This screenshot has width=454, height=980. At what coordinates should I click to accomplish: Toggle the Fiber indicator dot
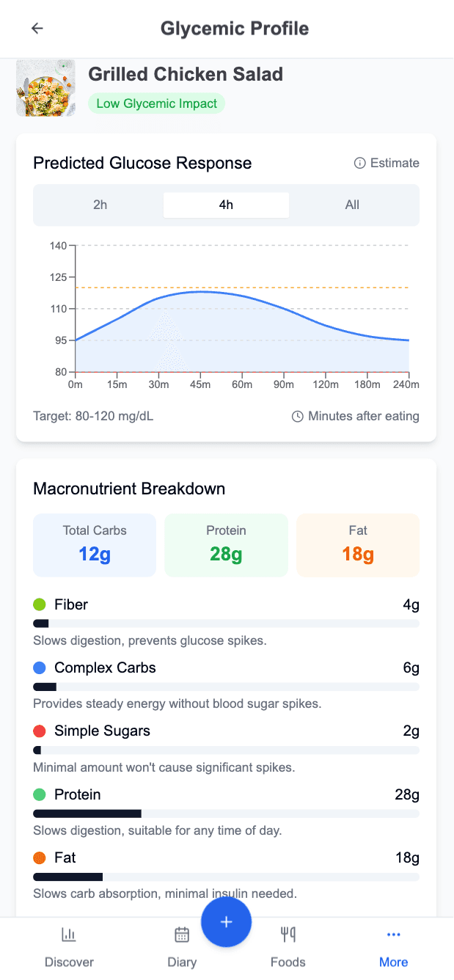39,604
